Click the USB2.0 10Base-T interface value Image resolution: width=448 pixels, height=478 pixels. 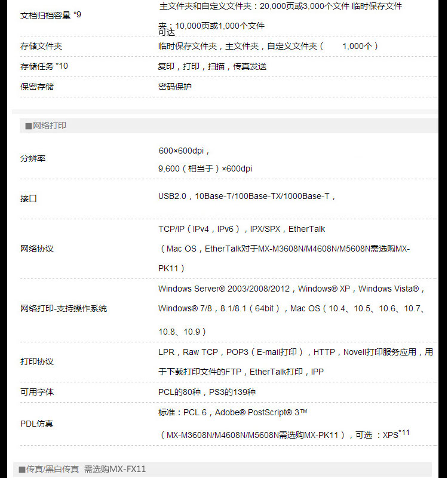[x=247, y=196]
